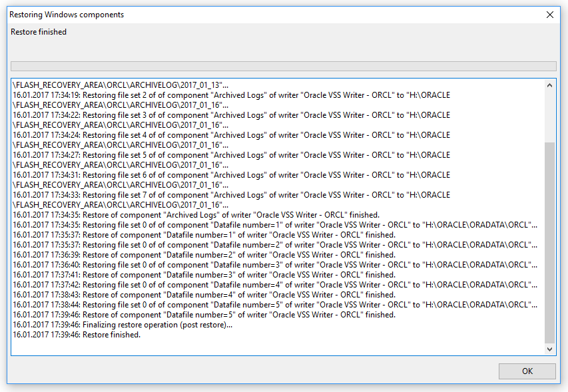Click the Datafile number=4 finished log entry
This screenshot has height=392, width=568.
pyautogui.click(x=204, y=295)
